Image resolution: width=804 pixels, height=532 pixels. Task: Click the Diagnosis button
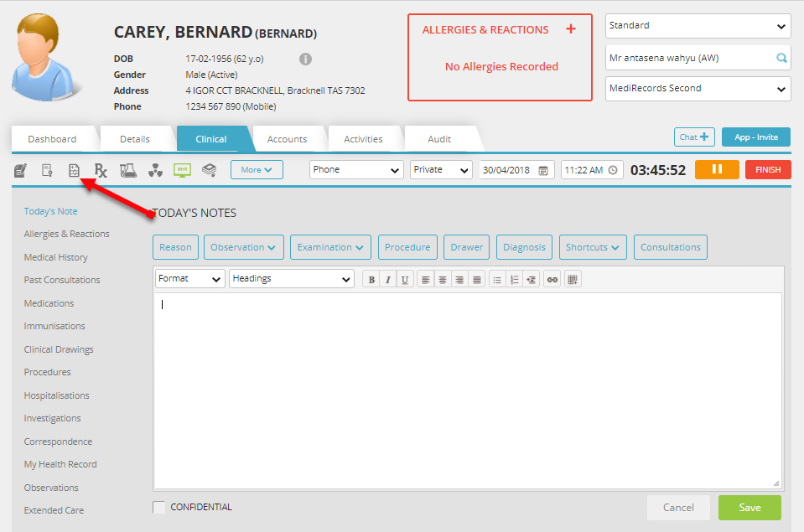(524, 247)
